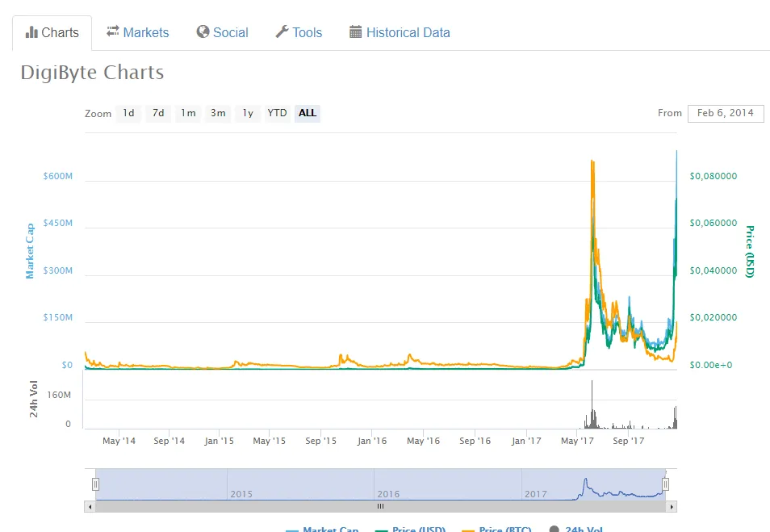
Task: Click the bar chart icon beside Charts
Action: coord(31,32)
